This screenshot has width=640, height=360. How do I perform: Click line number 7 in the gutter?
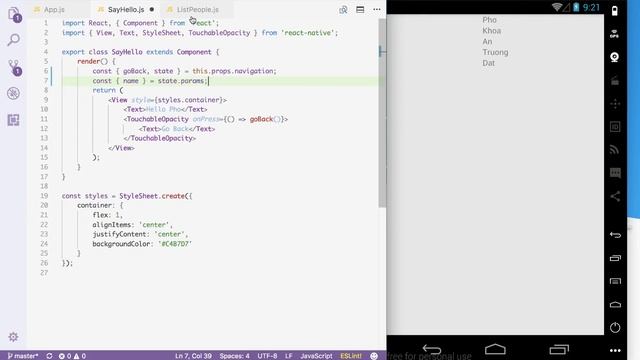point(46,81)
